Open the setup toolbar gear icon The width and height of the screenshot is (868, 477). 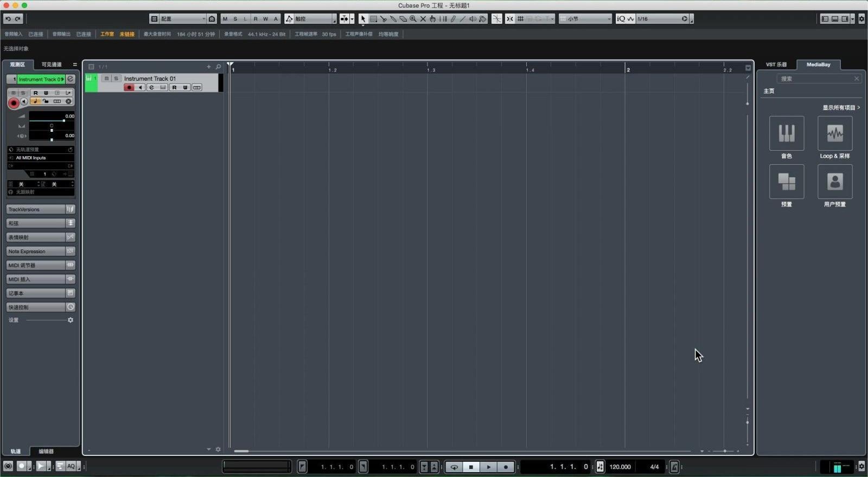[x=861, y=19]
